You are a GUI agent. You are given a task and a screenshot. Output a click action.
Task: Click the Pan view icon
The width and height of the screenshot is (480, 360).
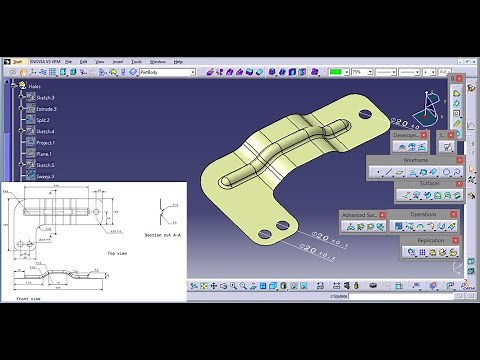click(213, 286)
